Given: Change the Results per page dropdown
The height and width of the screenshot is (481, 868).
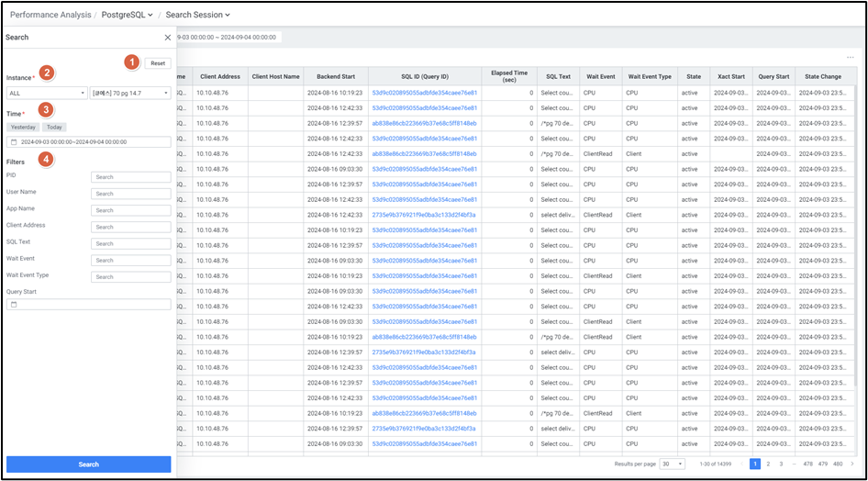Looking at the screenshot, I should click(673, 464).
